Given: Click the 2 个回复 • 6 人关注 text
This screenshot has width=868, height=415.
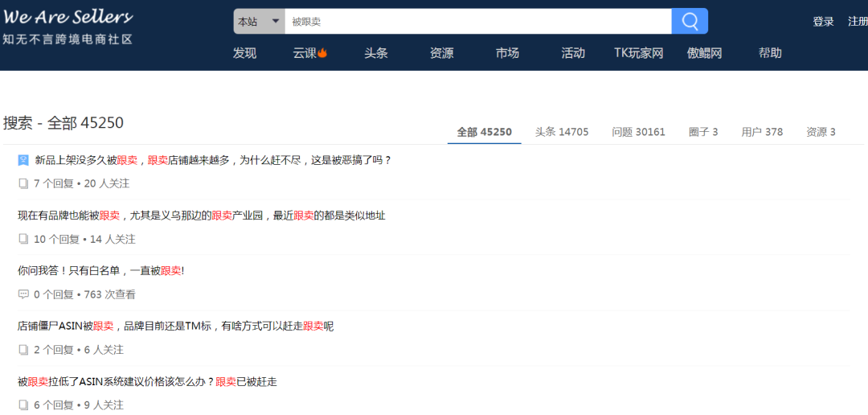Looking at the screenshot, I should tap(79, 350).
